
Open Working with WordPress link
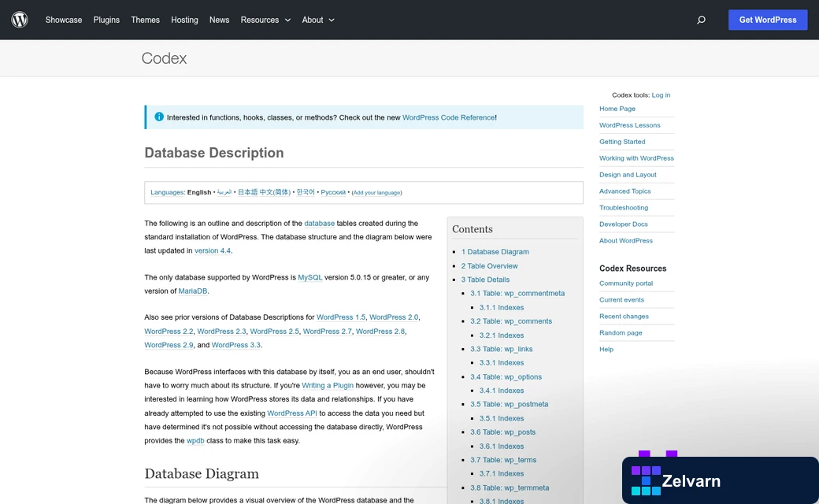(x=637, y=158)
